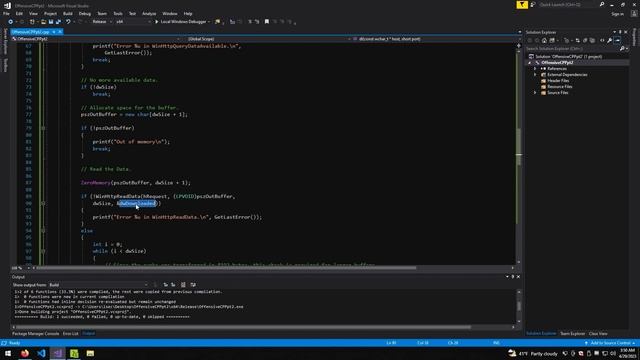The width and height of the screenshot is (640, 360).
Task: Open the Solution Explorer window options dropdown
Action: pos(614,32)
